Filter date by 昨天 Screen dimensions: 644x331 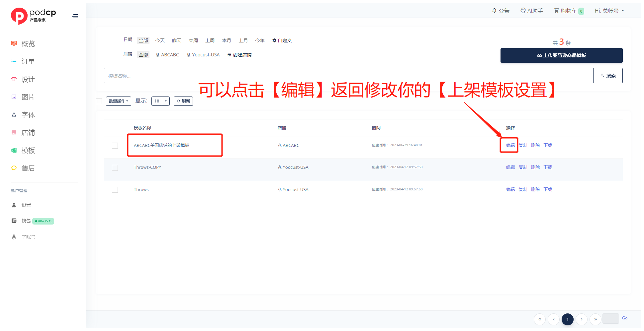tap(177, 40)
